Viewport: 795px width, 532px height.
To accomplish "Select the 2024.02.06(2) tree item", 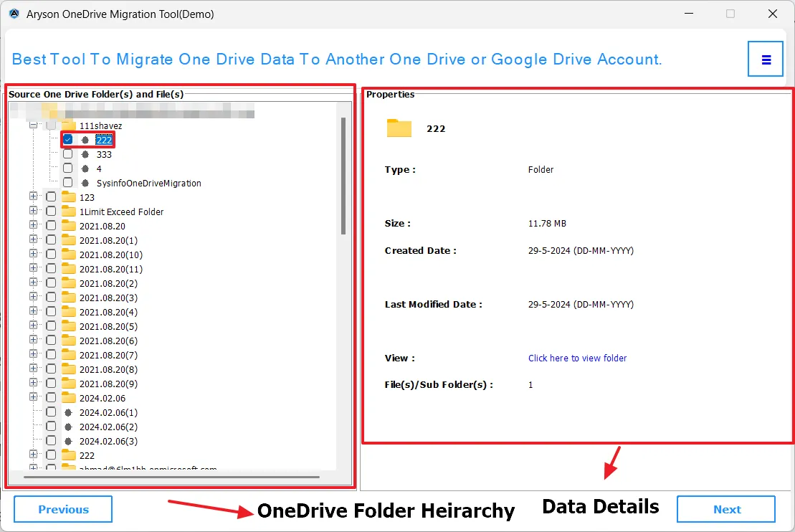I will click(108, 427).
